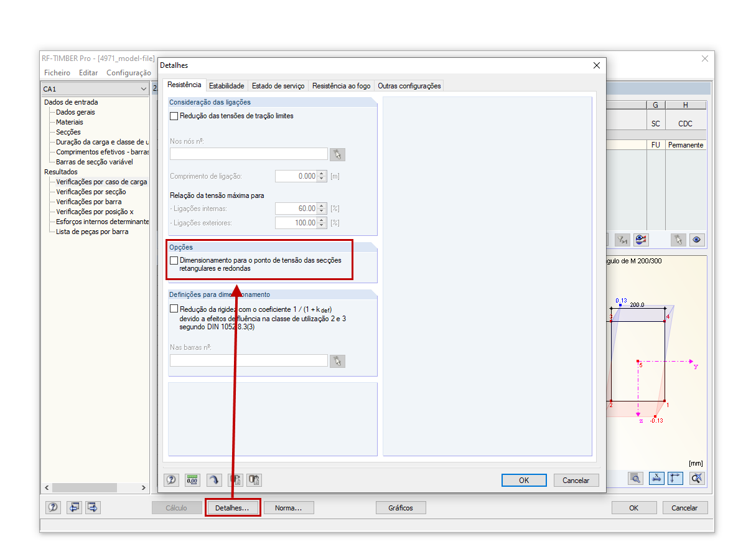Click the node picker beside Nos nós field

pos(338,154)
